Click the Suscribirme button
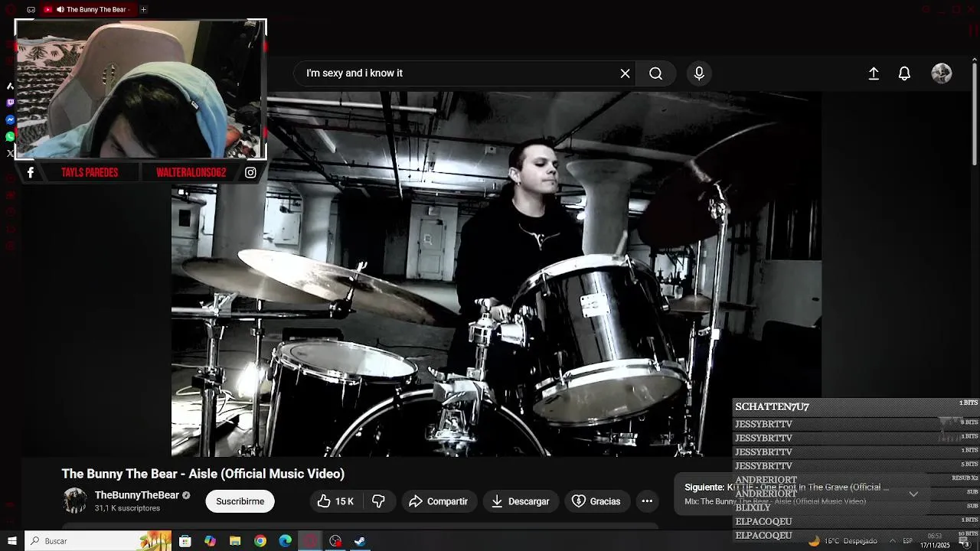Image resolution: width=980 pixels, height=551 pixels. (240, 501)
